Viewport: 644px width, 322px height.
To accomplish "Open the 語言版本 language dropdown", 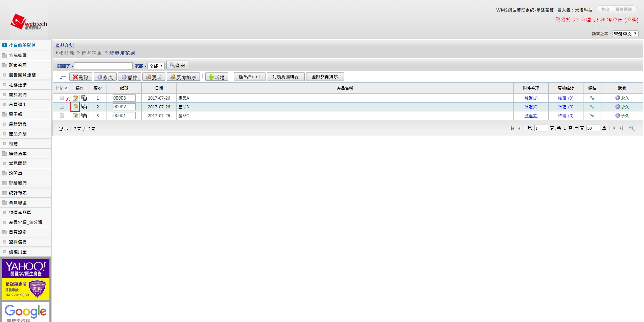I will (625, 34).
